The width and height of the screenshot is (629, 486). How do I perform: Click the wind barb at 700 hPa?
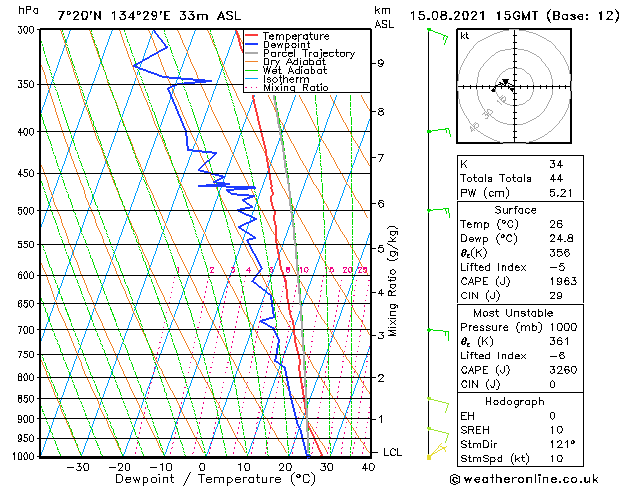pos(438,333)
